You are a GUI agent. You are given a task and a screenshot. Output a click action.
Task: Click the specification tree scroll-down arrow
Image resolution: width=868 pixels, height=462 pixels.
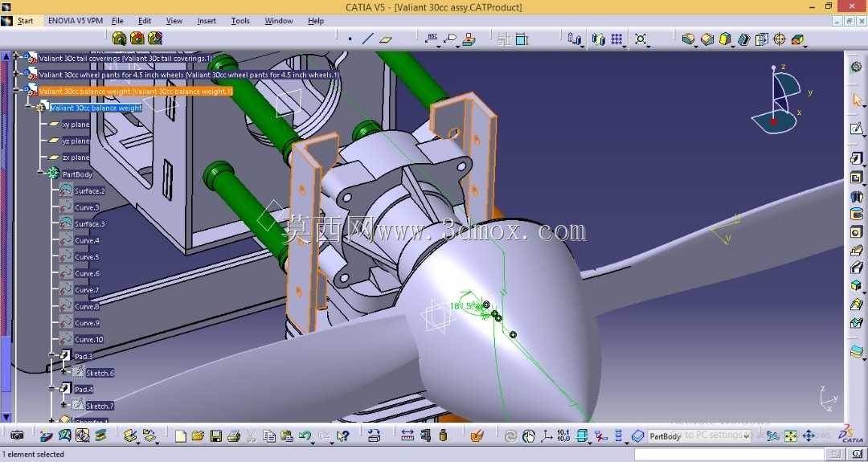(6, 417)
